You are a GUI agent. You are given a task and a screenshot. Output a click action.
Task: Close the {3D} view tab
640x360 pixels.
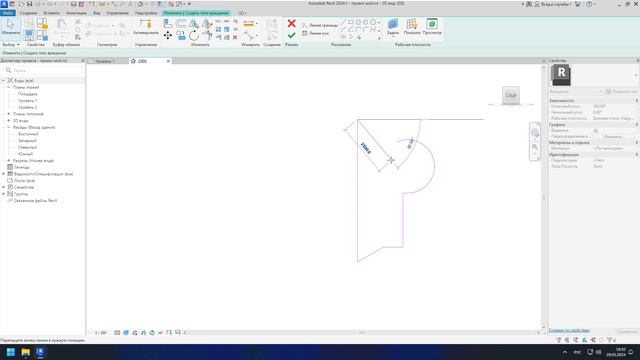tap(168, 61)
